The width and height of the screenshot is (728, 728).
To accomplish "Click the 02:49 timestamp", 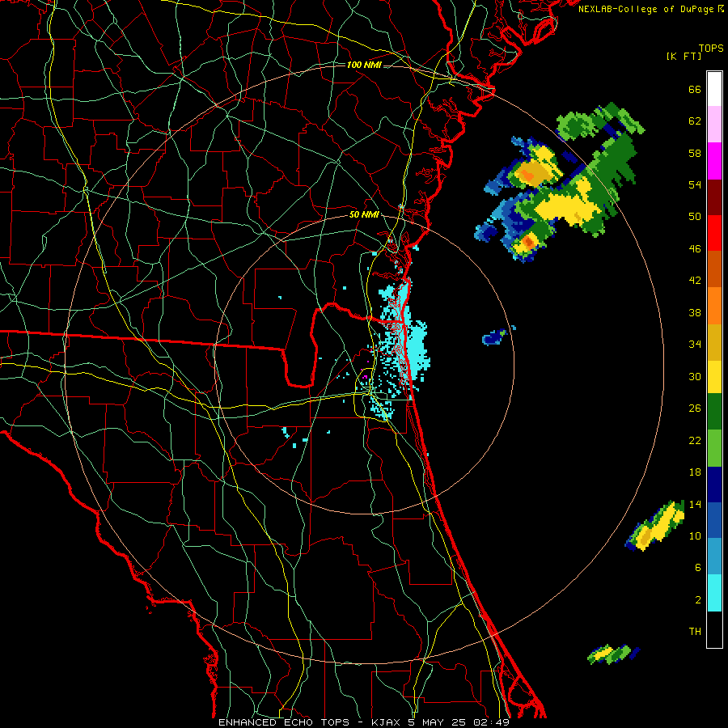I will coord(491,722).
